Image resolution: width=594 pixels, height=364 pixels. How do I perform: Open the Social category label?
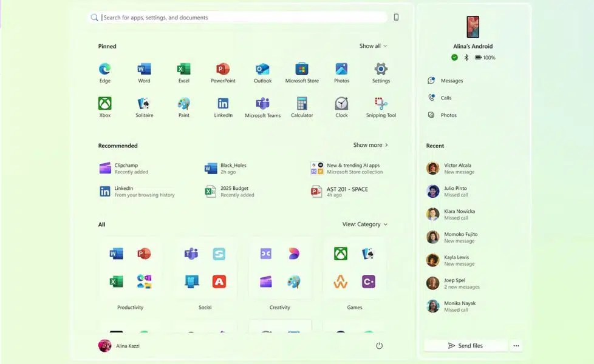click(205, 307)
